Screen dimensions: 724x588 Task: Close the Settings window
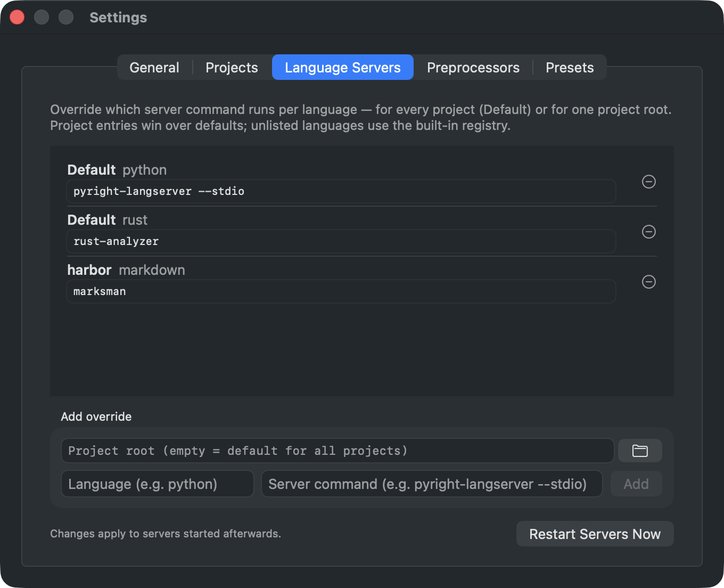[17, 17]
